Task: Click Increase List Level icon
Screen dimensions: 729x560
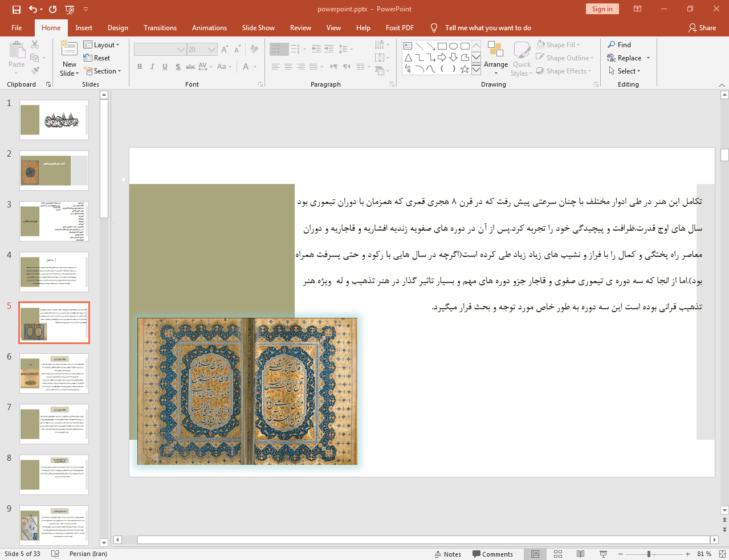Action: click(329, 49)
